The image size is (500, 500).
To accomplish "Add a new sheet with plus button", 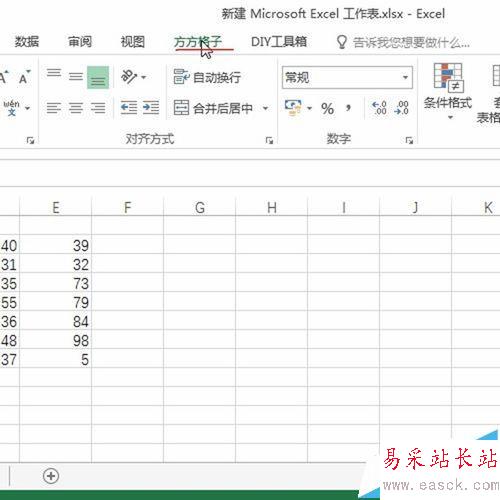I will tap(51, 476).
